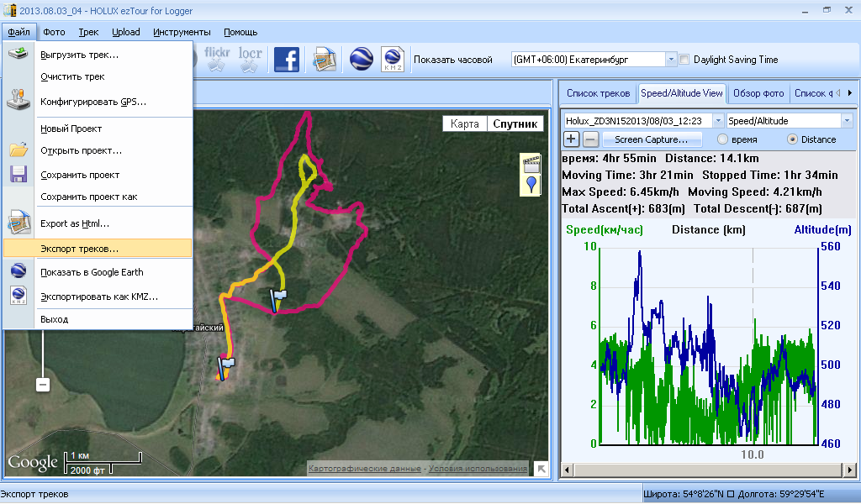Open the Фото menu
Screen dimensions: 861x504
pyautogui.click(x=54, y=32)
